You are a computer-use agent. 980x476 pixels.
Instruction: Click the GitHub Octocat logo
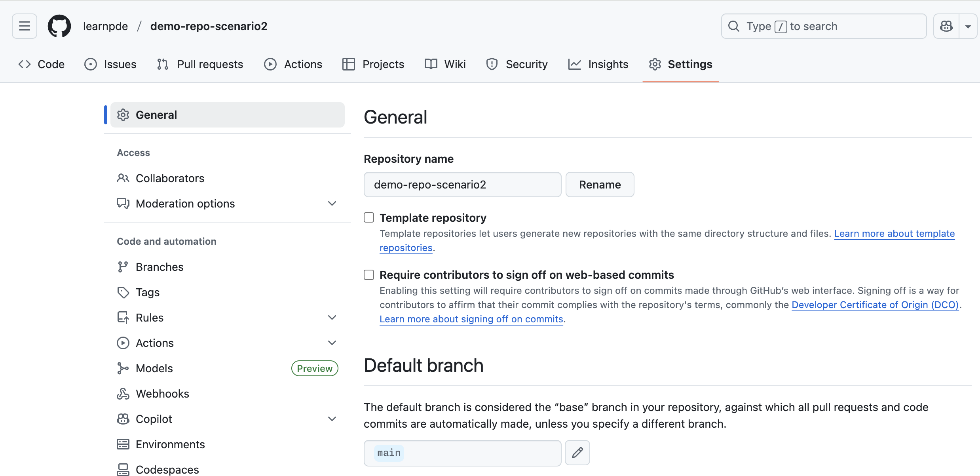coord(59,26)
